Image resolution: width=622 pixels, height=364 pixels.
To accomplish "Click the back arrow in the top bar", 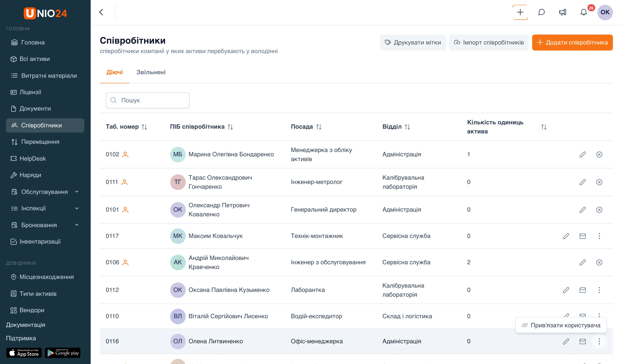I will click(x=101, y=12).
